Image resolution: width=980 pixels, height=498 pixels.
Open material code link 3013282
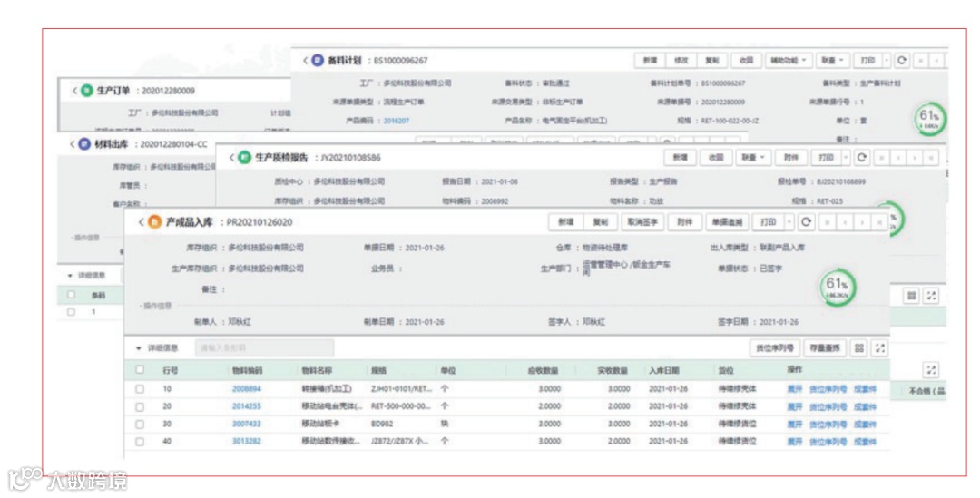(x=246, y=441)
